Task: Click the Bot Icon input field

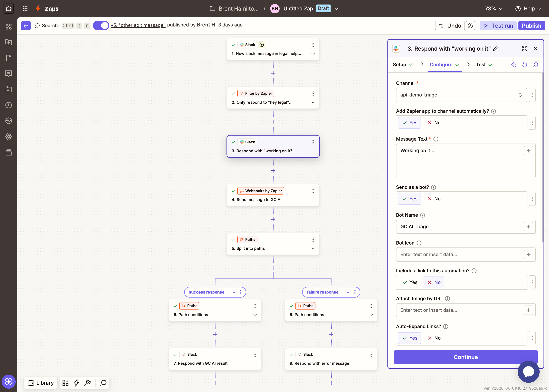Action: 465,254
